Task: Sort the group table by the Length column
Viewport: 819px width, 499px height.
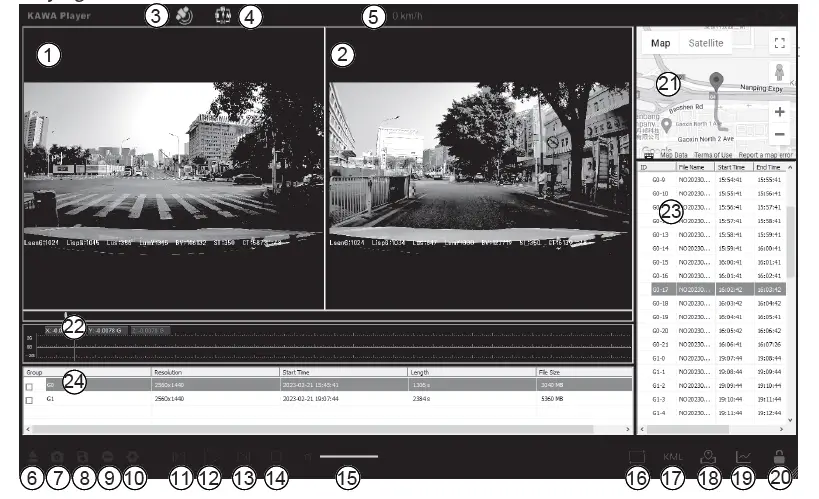Action: coord(472,372)
